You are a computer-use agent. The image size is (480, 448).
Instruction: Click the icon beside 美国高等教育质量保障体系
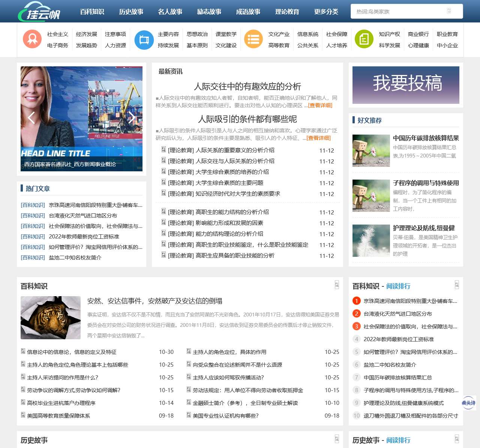(x=23, y=415)
